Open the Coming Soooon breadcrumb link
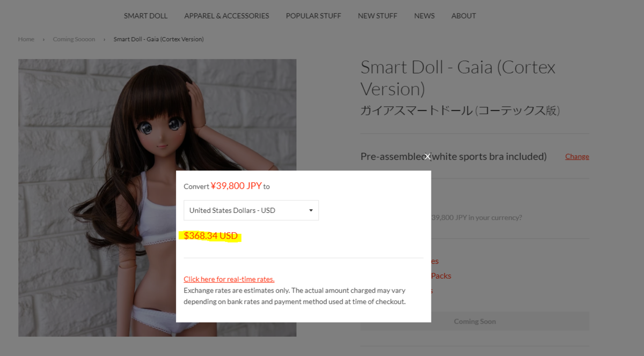The image size is (644, 356). 74,39
